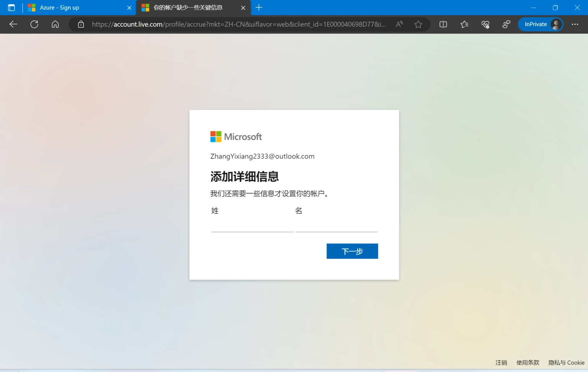
Task: Close the 你的帐户缺少一些关键信息 tab
Action: click(x=243, y=8)
